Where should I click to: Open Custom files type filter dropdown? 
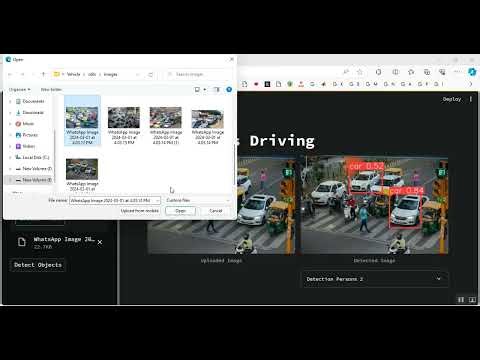coord(198,200)
